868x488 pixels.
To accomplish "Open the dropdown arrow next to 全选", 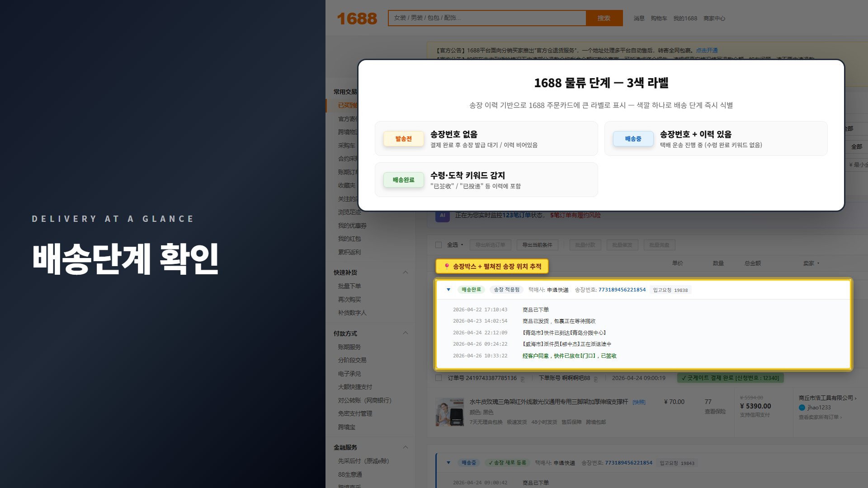I will 462,245.
